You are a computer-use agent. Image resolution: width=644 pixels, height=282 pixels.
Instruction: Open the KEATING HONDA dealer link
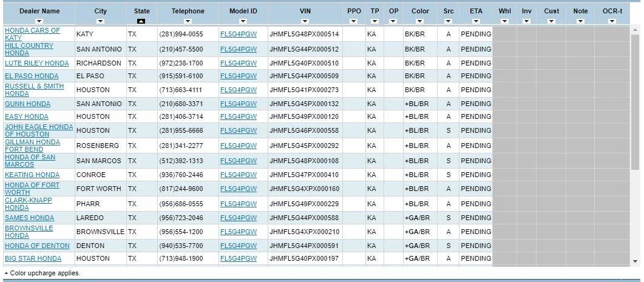(32, 175)
